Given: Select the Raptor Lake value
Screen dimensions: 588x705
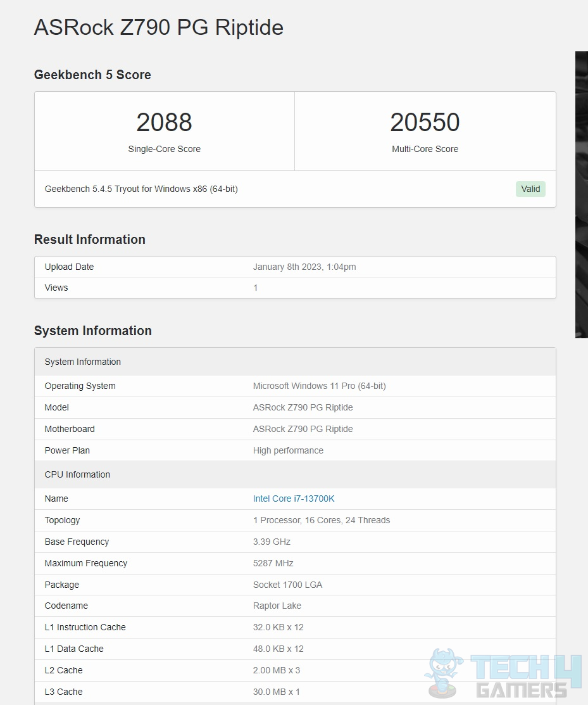Looking at the screenshot, I should click(277, 606).
